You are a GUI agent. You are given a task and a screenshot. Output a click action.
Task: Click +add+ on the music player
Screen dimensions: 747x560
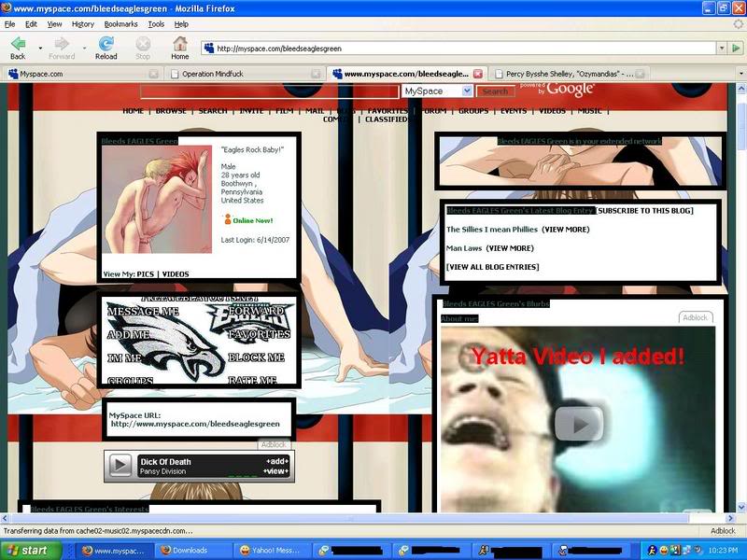click(x=277, y=461)
